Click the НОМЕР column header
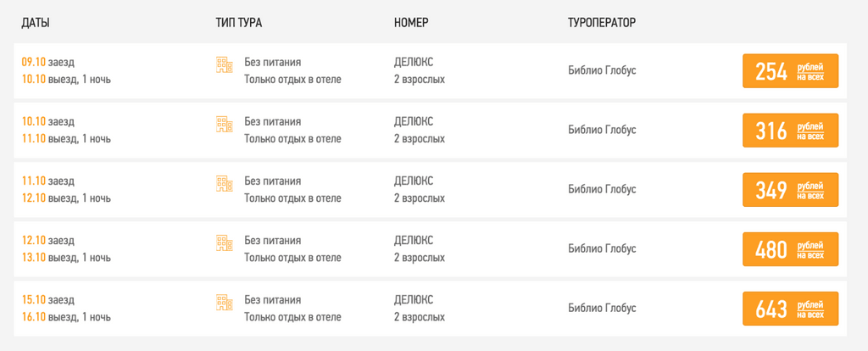 (x=411, y=23)
